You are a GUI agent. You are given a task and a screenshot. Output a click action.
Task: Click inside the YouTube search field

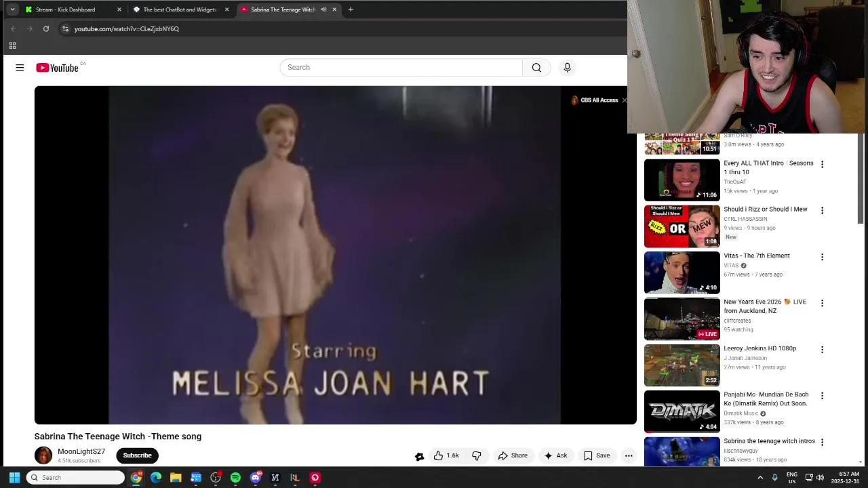pyautogui.click(x=401, y=67)
